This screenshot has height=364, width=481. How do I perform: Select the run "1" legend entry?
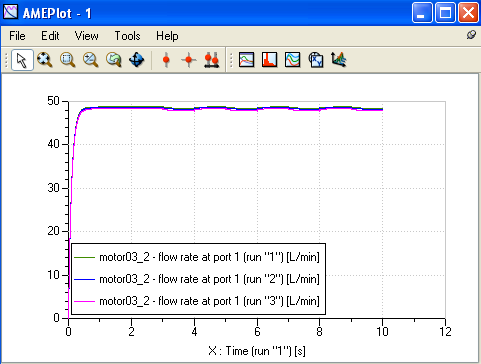(198, 257)
